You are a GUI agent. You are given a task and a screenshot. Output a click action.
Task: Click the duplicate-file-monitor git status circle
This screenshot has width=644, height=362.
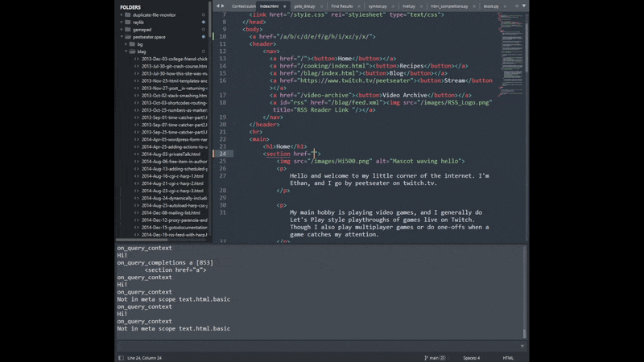204,14
